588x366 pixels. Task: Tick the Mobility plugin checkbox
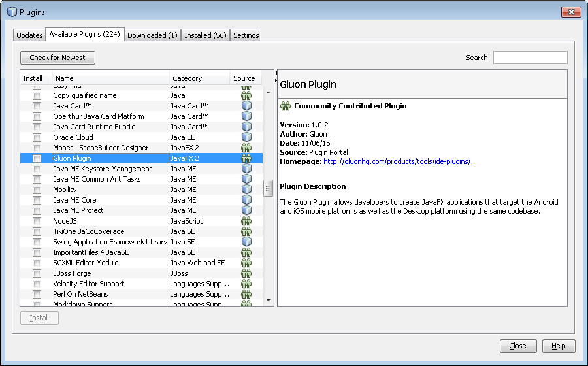tap(37, 190)
